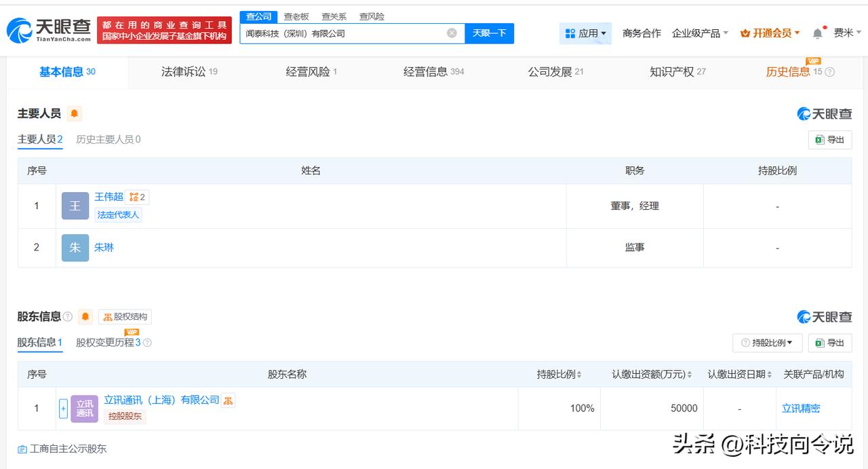Select the 基本信息 tab
Screen dimensions: 868x469
[67, 72]
